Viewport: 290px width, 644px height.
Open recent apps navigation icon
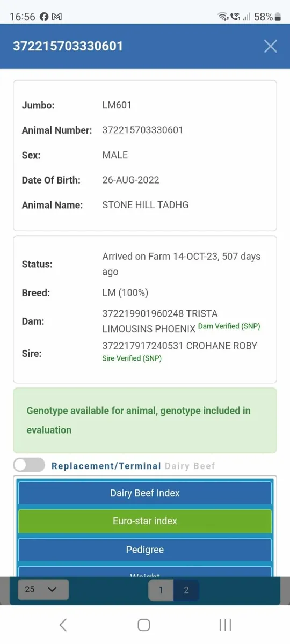(226, 625)
